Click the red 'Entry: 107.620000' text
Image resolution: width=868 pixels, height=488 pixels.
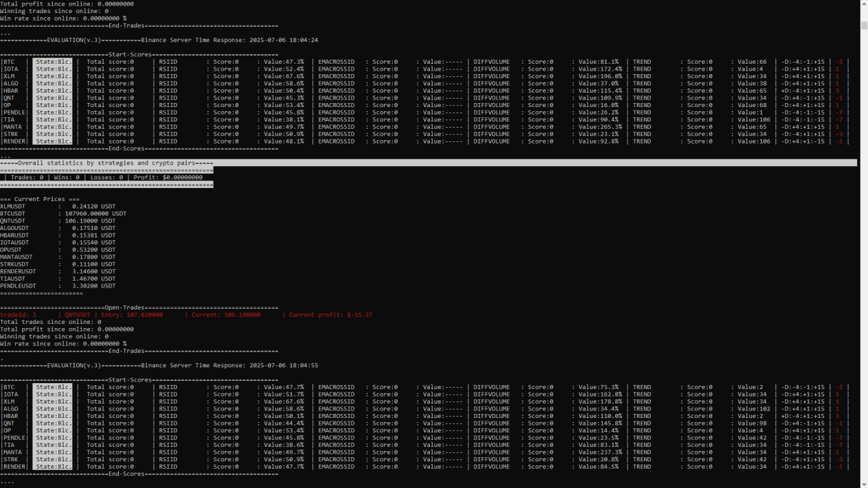pyautogui.click(x=132, y=315)
